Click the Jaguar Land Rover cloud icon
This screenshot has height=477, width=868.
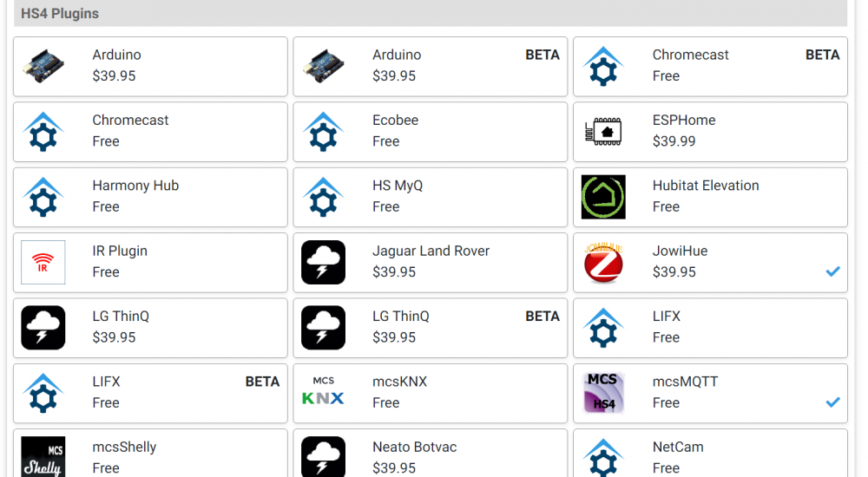click(323, 263)
